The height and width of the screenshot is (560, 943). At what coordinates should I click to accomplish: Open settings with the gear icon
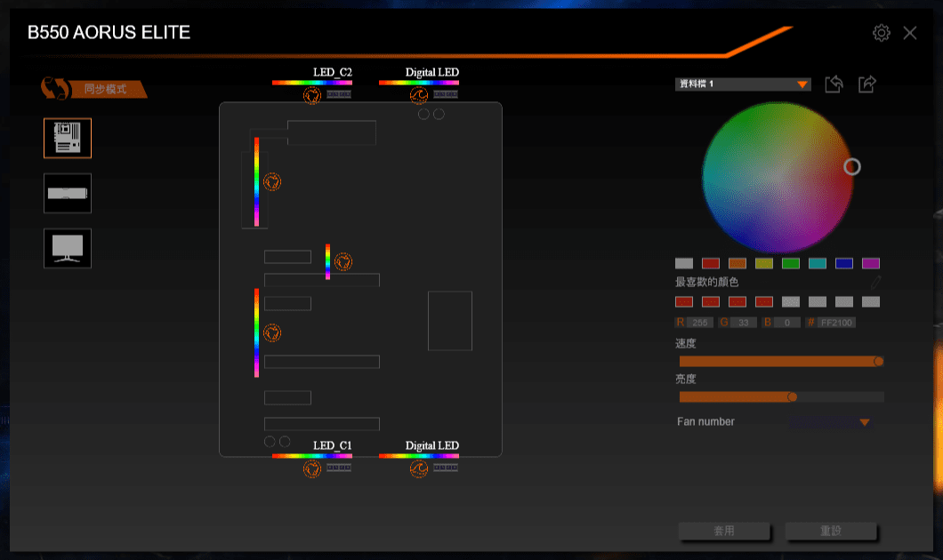pos(881,32)
